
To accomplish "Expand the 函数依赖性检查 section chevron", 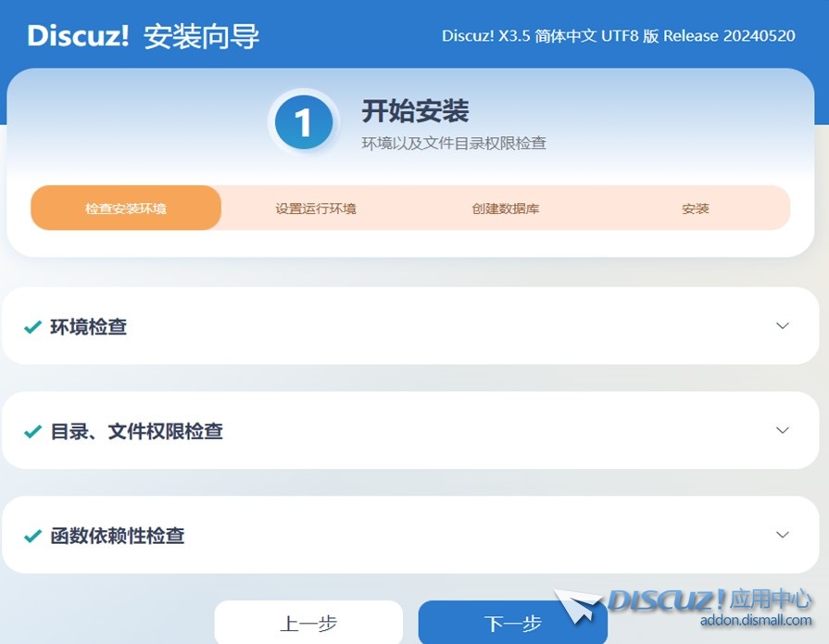I will tap(783, 535).
